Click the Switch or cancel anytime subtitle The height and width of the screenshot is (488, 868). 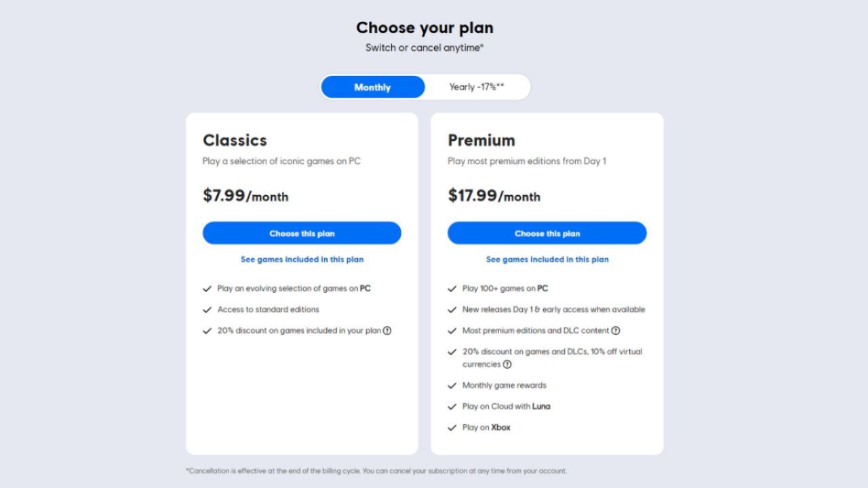[x=425, y=47]
